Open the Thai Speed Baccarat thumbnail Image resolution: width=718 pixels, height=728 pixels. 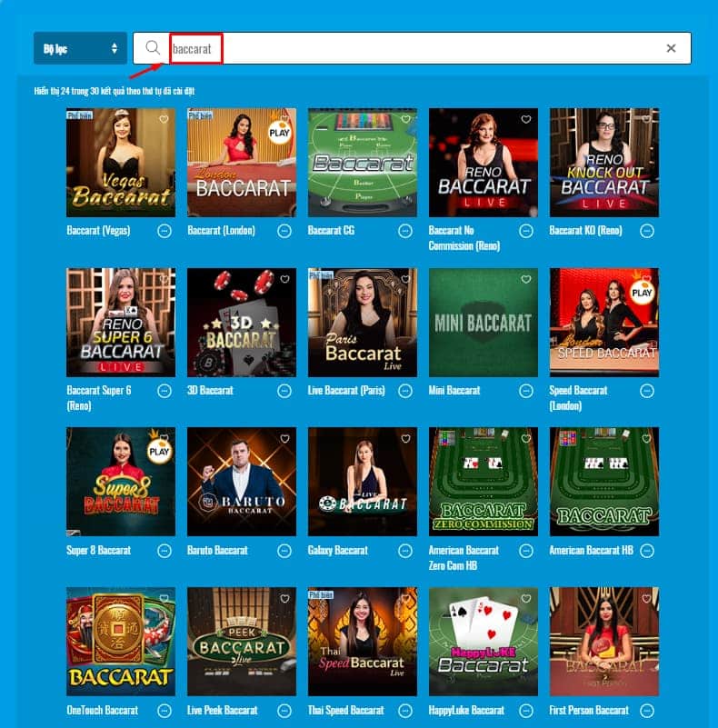(x=363, y=642)
